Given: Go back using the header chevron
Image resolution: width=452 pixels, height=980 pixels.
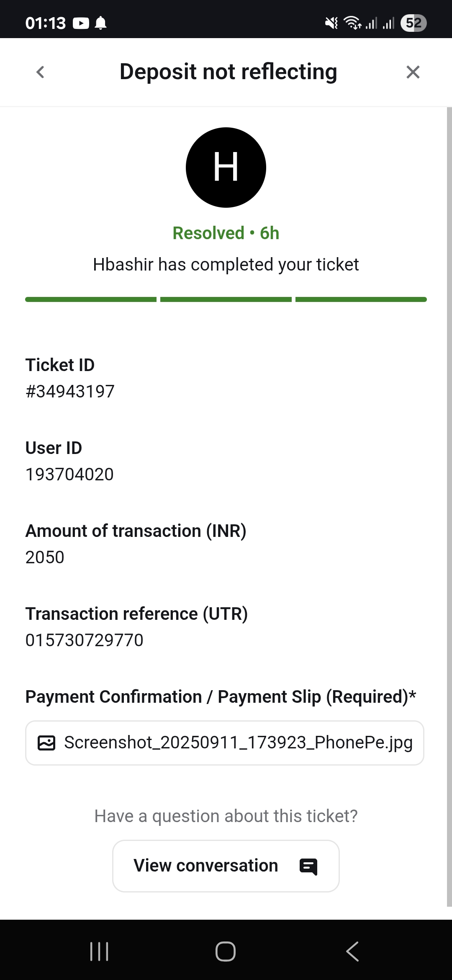Looking at the screenshot, I should click(x=40, y=72).
